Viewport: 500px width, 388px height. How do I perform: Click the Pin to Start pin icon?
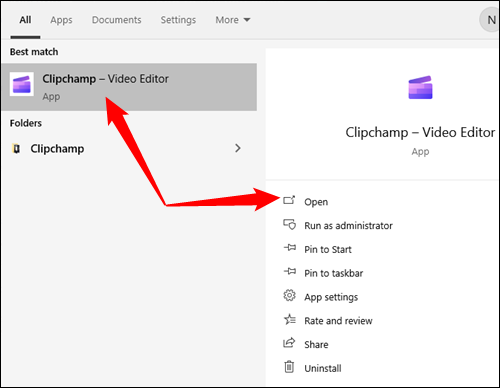pos(290,248)
